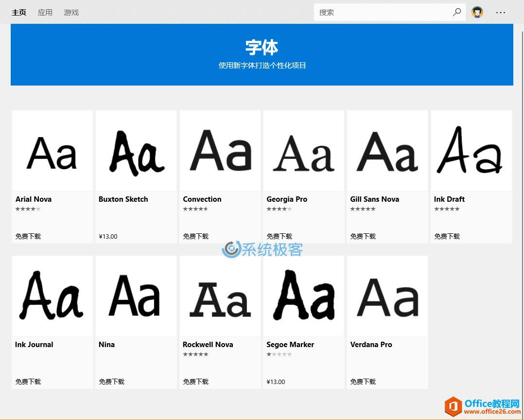Open the three-dot more options menu
Screen dimensions: 524x420
pos(500,12)
